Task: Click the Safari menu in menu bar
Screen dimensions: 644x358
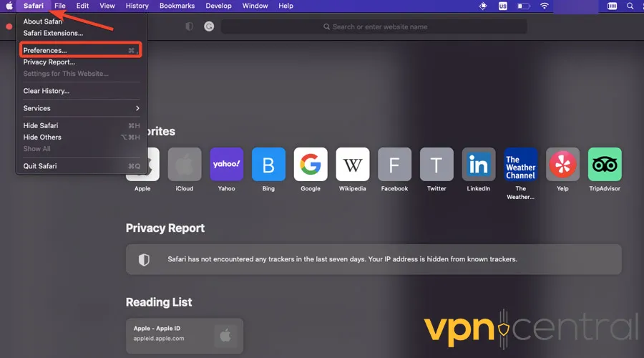Action: pos(33,6)
